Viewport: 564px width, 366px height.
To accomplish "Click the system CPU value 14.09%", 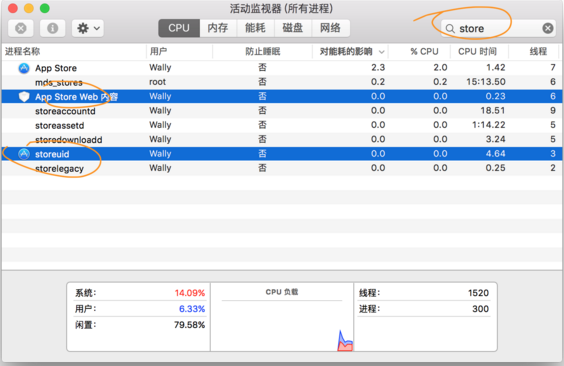I will [x=190, y=293].
